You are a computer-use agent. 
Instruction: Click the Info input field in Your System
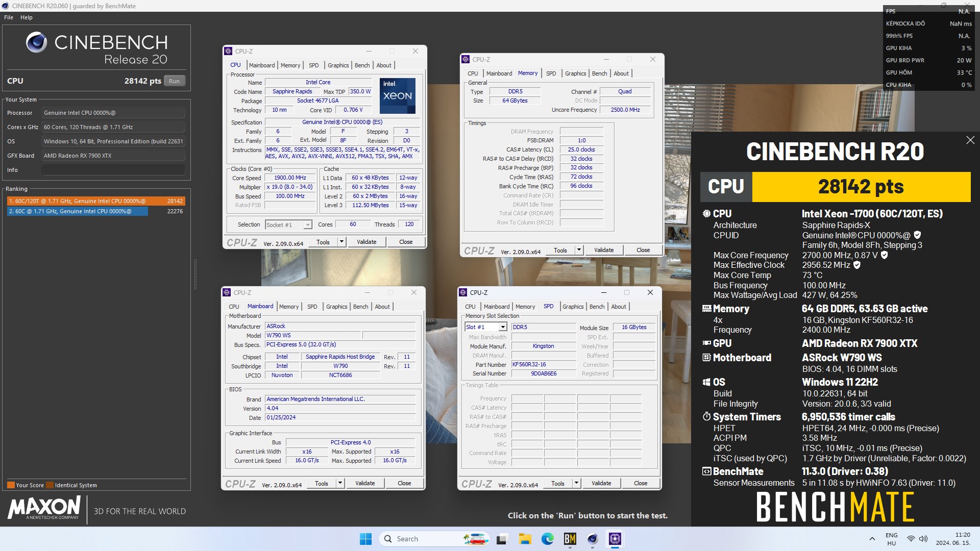click(113, 170)
